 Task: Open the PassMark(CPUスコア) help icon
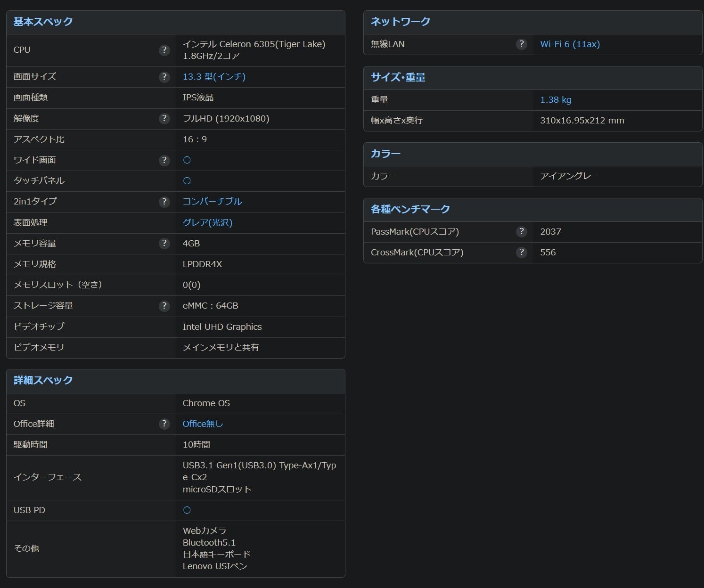pyautogui.click(x=521, y=231)
